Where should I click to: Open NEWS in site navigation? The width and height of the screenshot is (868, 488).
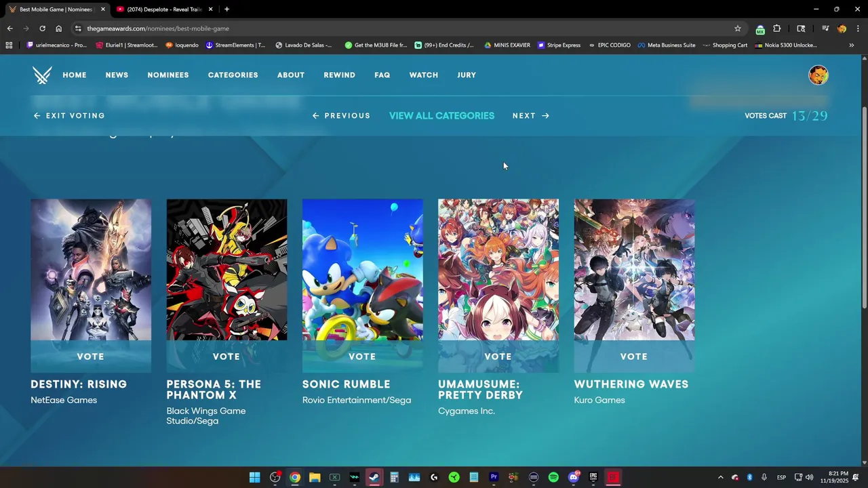117,75
